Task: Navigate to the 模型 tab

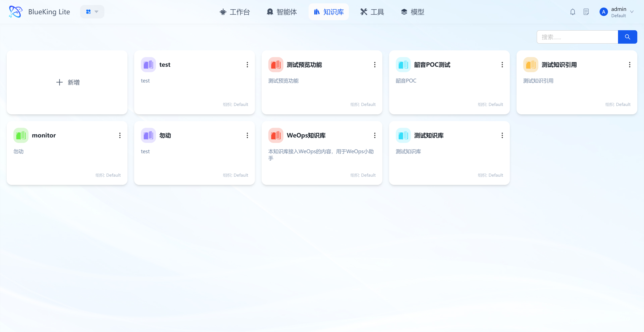Action: click(413, 12)
